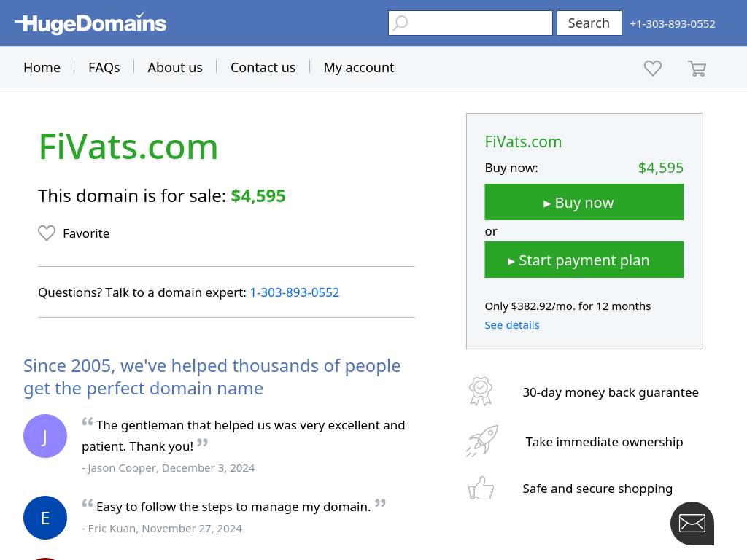
Task: Navigate to Contact us
Action: 263,67
